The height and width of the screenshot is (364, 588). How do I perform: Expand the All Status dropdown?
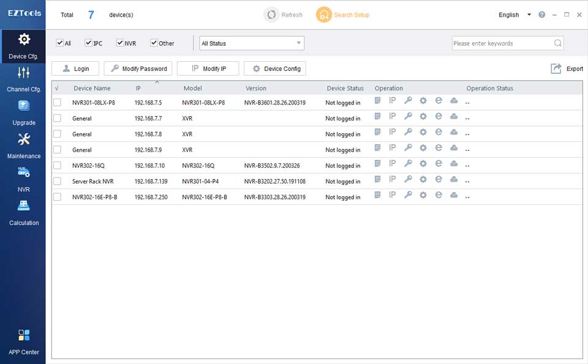[252, 43]
